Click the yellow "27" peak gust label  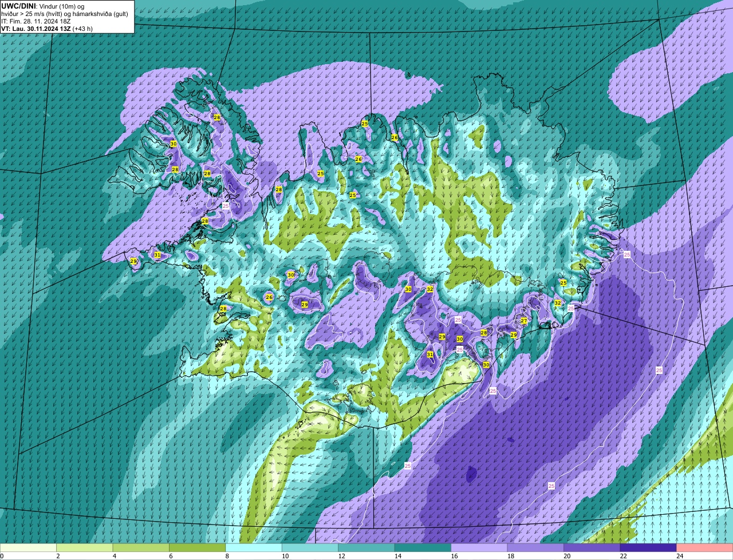(523, 321)
